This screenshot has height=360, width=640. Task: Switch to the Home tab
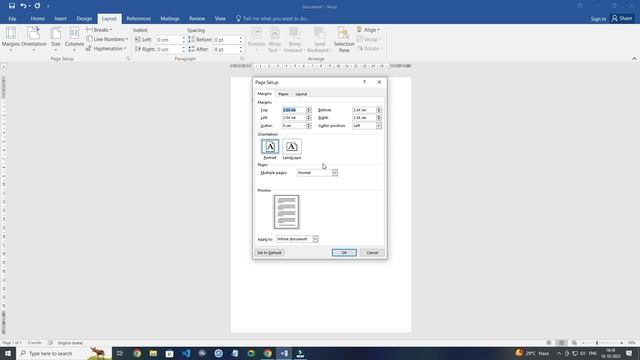click(x=38, y=19)
